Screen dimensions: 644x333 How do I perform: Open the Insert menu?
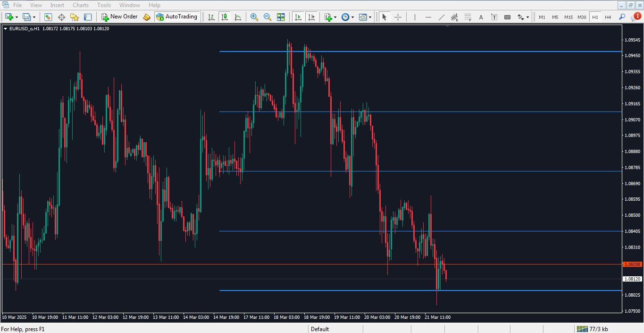(57, 5)
